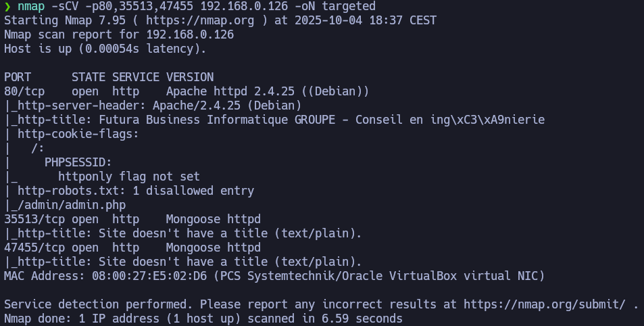Image resolution: width=644 pixels, height=326 pixels.
Task: Click the VERSION column header
Action: pos(190,77)
